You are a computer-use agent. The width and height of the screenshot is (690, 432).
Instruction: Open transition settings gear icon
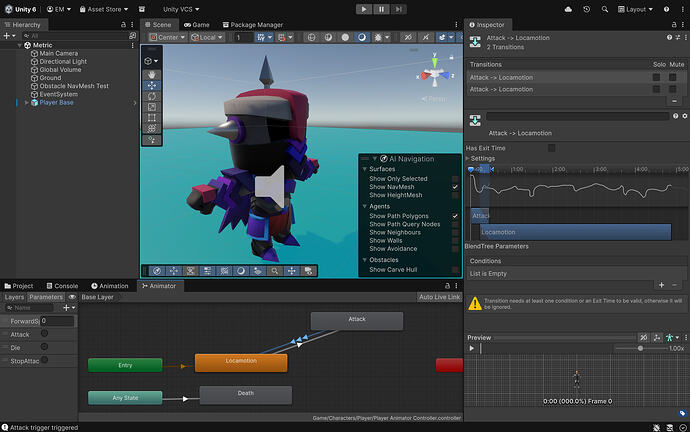click(685, 116)
